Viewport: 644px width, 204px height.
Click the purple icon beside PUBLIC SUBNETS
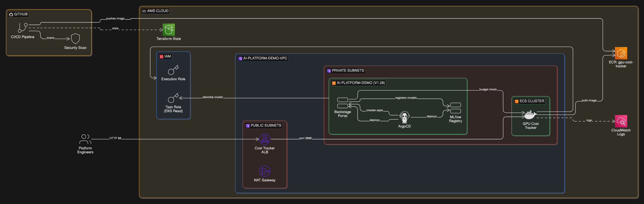pos(248,126)
